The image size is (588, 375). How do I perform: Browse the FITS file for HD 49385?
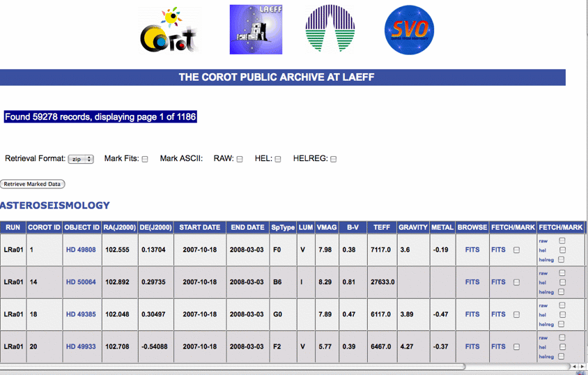472,314
